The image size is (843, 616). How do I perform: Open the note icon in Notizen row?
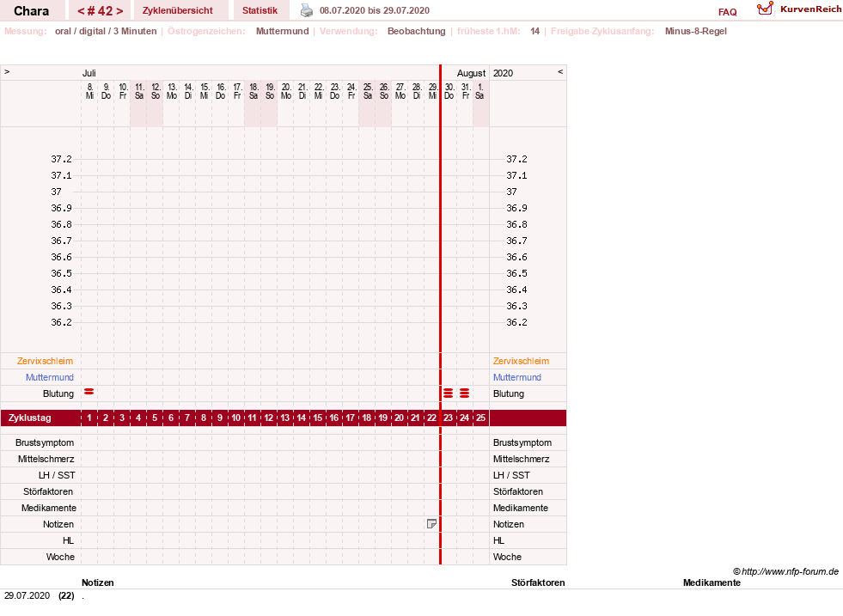click(x=431, y=524)
